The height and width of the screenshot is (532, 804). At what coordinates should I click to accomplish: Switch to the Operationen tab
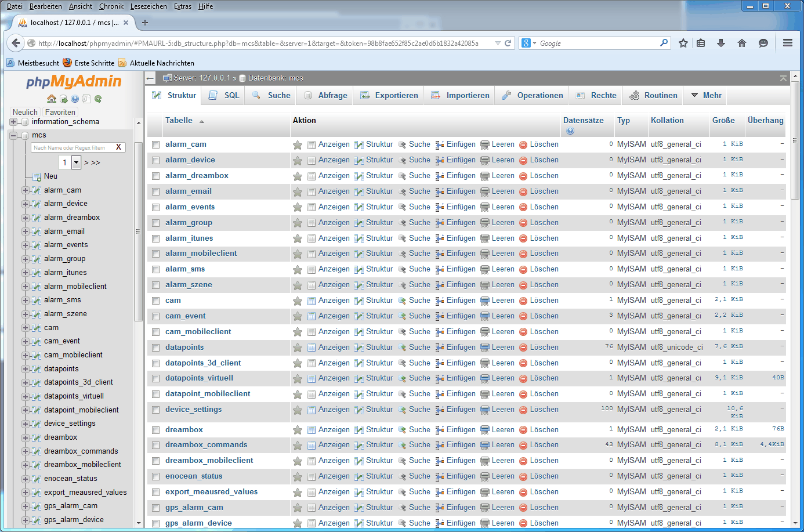click(x=533, y=96)
